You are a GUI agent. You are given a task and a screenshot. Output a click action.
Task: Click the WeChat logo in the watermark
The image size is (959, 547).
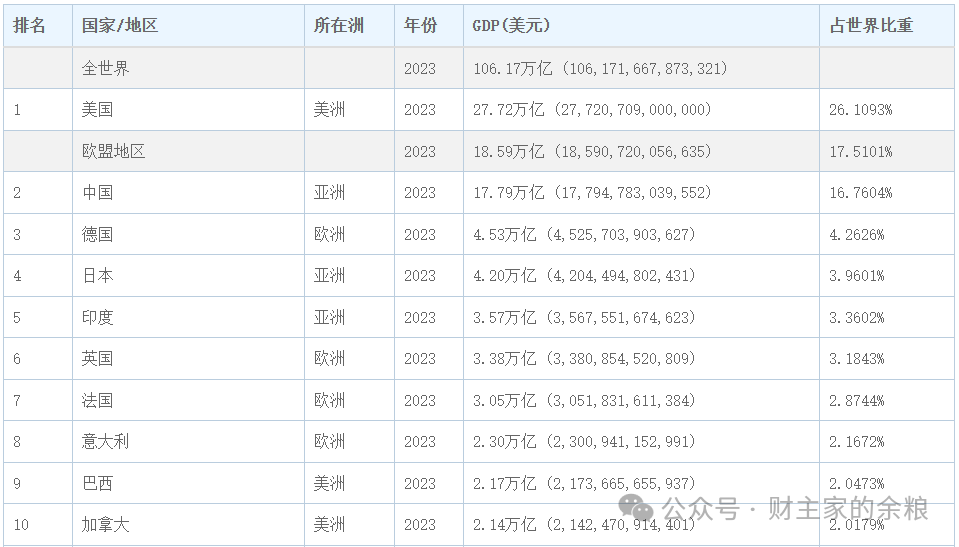click(636, 509)
